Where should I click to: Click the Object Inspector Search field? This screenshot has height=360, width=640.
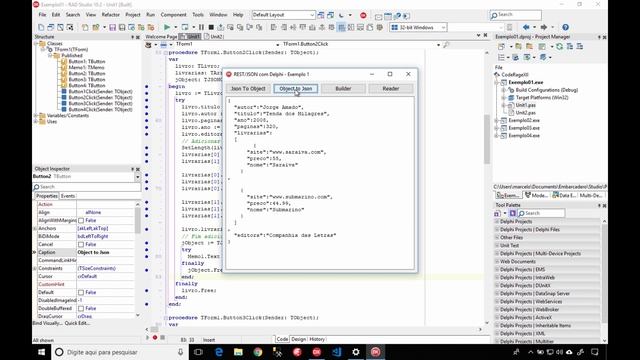(87, 187)
